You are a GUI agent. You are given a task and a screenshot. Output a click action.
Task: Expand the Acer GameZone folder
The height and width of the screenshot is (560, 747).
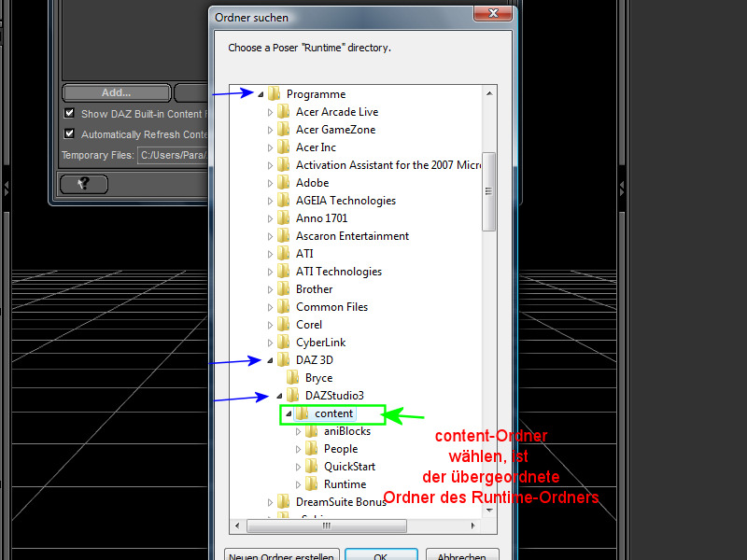point(270,130)
